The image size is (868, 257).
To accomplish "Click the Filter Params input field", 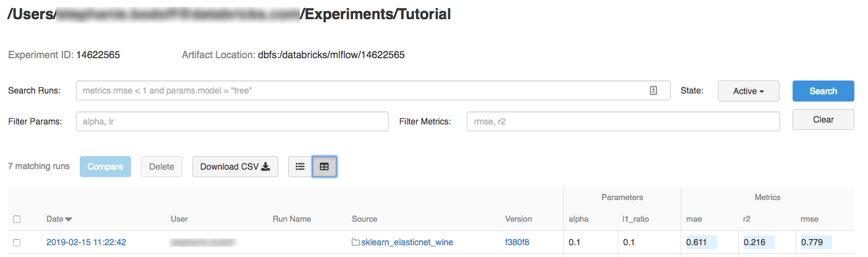I will click(232, 121).
